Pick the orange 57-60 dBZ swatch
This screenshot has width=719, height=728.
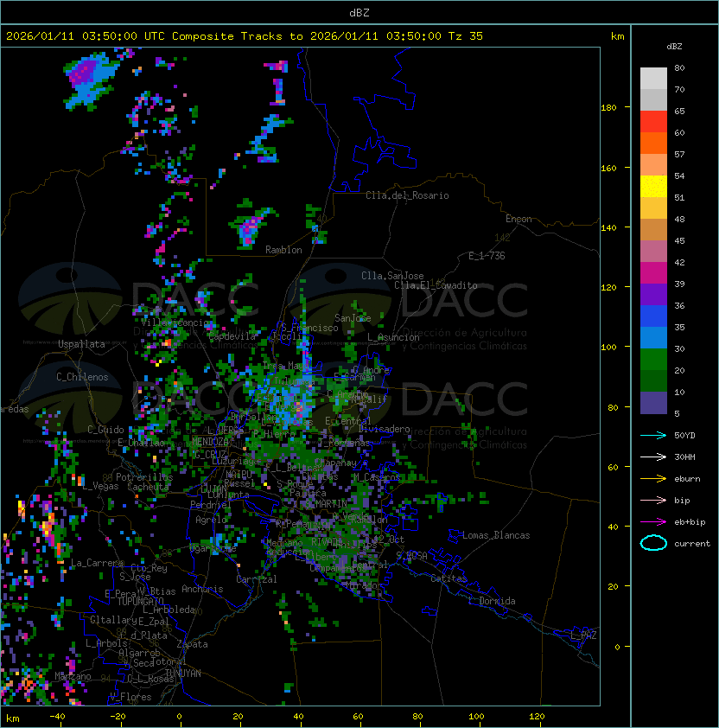click(x=653, y=143)
